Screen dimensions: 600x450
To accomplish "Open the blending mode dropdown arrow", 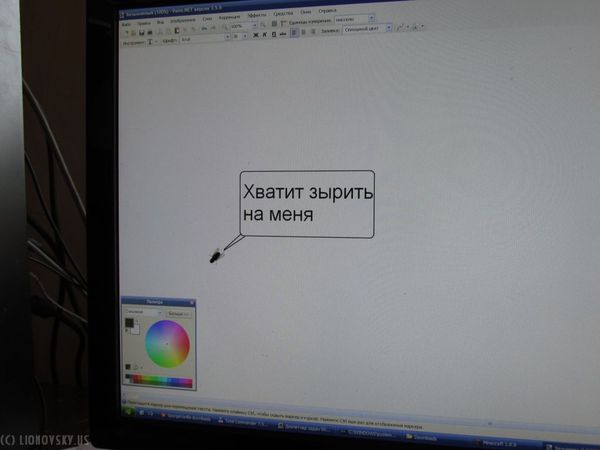I will (x=422, y=27).
